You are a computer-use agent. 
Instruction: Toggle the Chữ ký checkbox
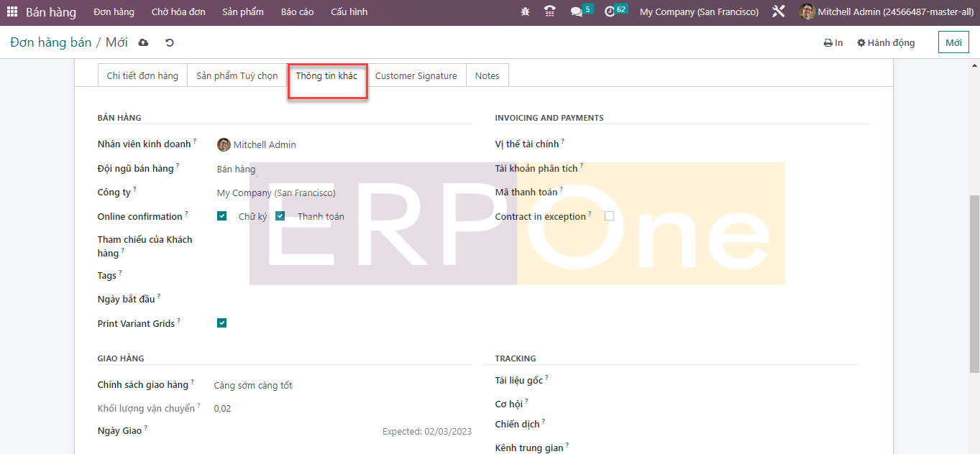tap(222, 216)
